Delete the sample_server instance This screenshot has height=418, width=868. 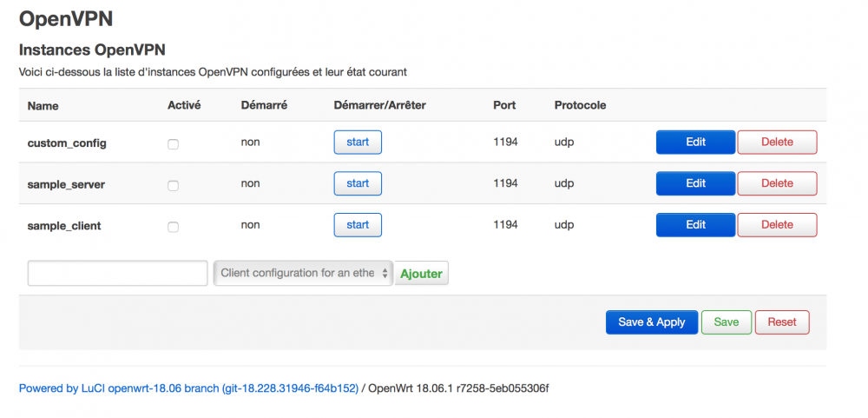[x=777, y=183]
